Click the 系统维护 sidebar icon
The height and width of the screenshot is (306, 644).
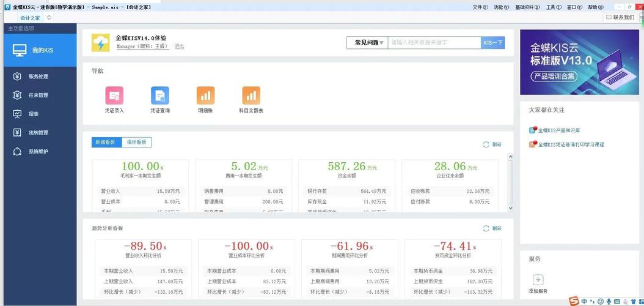[x=17, y=151]
